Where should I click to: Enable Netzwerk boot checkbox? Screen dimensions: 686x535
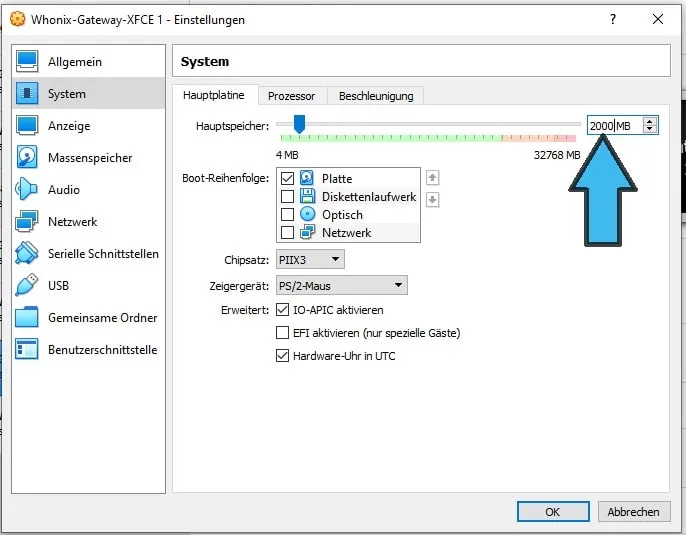click(287, 232)
